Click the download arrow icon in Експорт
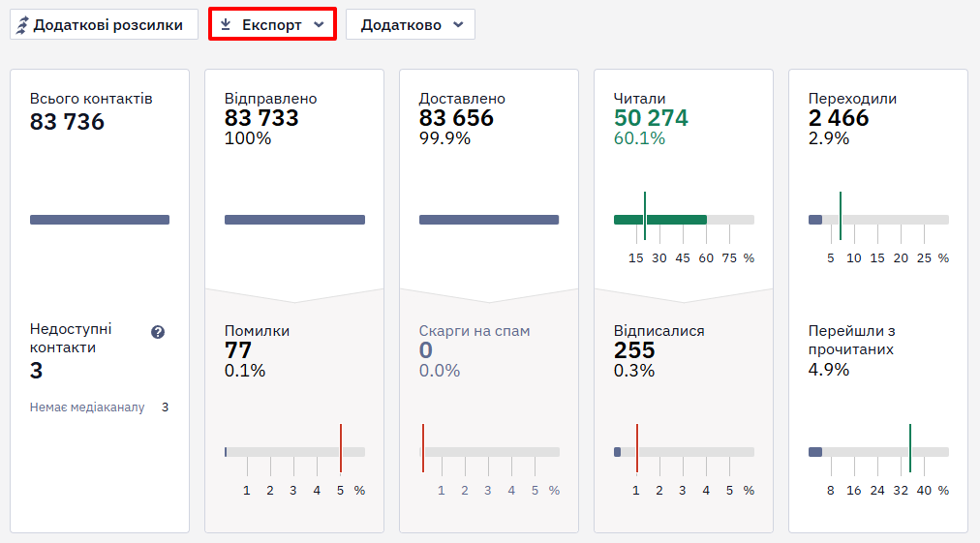 pyautogui.click(x=226, y=24)
